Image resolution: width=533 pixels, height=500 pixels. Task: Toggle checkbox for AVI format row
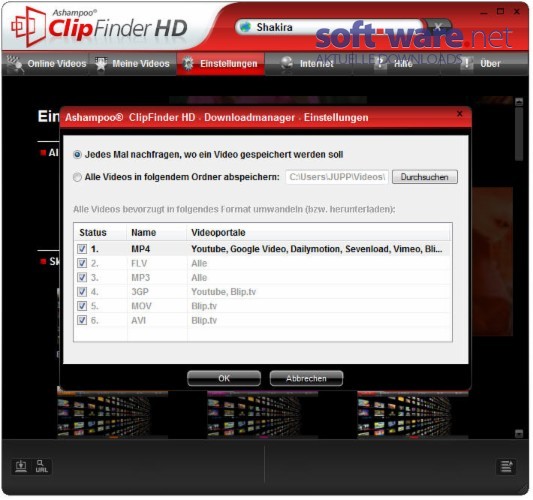(82, 320)
